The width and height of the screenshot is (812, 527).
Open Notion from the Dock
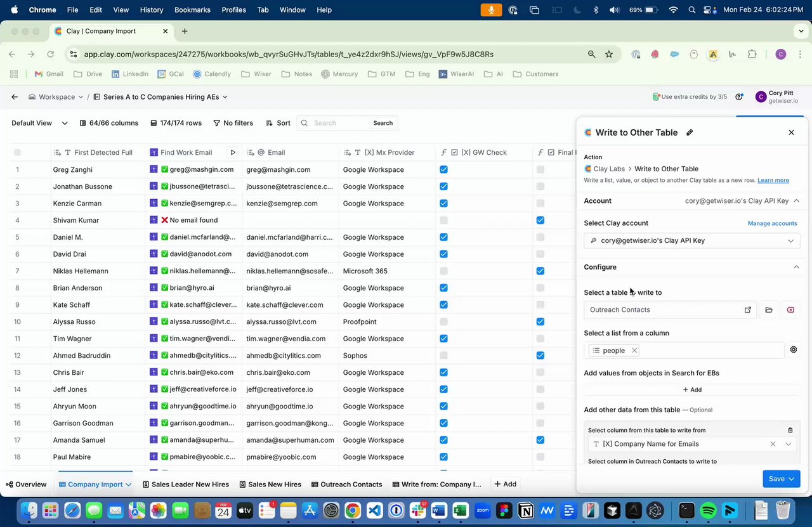526,510
